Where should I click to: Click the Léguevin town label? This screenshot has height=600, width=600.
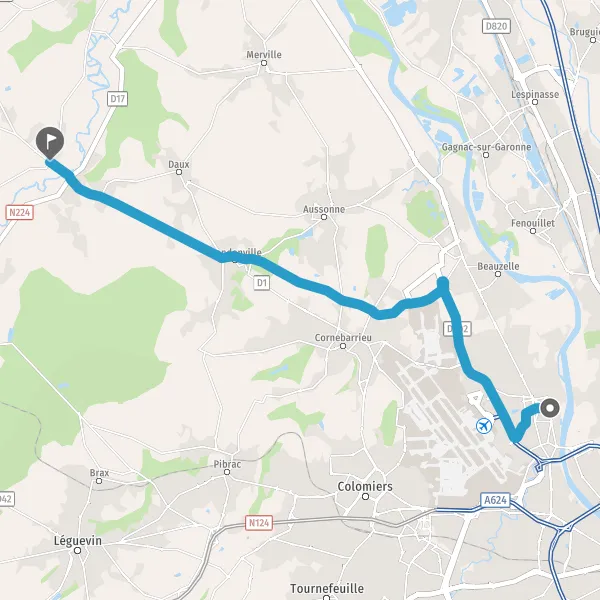click(78, 541)
